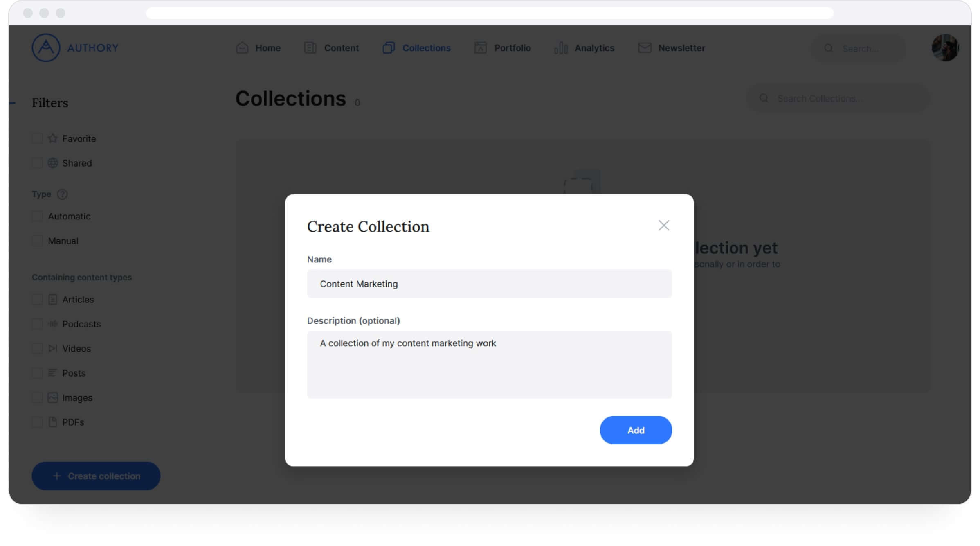Click the Collections page heading
Image resolution: width=980 pixels, height=546 pixels.
point(291,99)
